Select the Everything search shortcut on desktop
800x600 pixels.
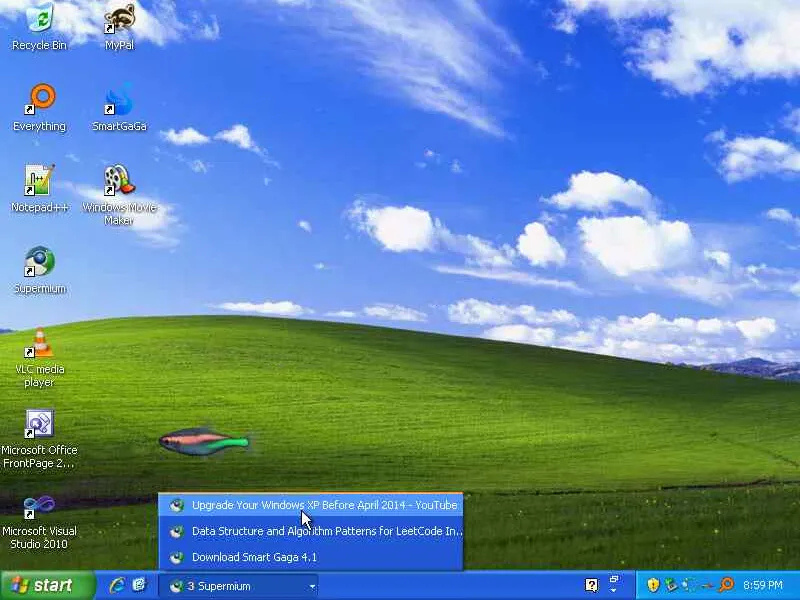[39, 108]
